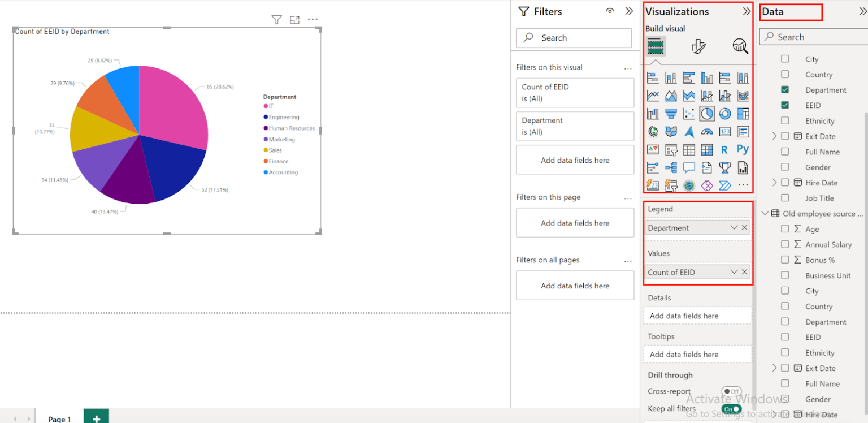Open the filter icon above the pie chart

276,19
